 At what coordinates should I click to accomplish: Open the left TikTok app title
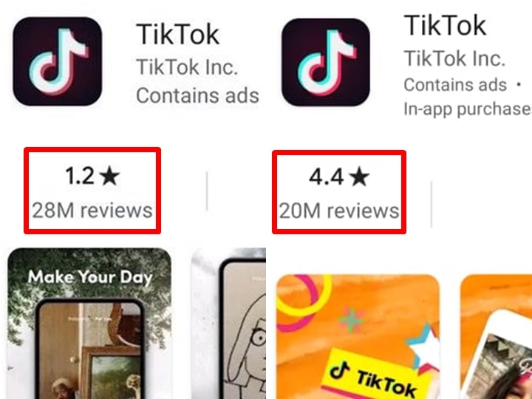point(178,34)
